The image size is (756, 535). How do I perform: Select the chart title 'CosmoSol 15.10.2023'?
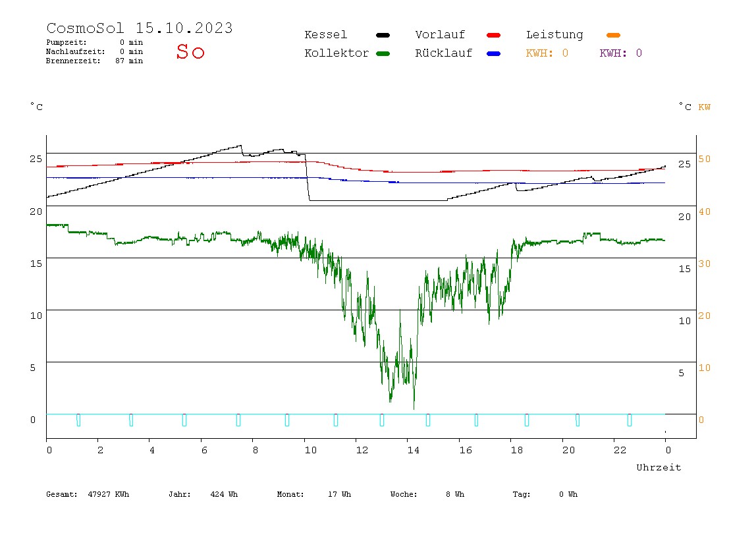pyautogui.click(x=140, y=28)
